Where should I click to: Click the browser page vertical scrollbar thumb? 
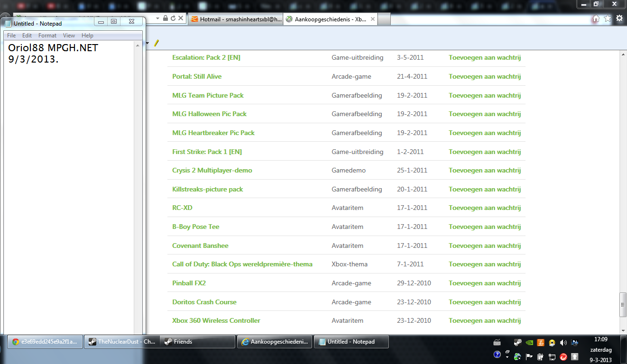click(x=623, y=304)
